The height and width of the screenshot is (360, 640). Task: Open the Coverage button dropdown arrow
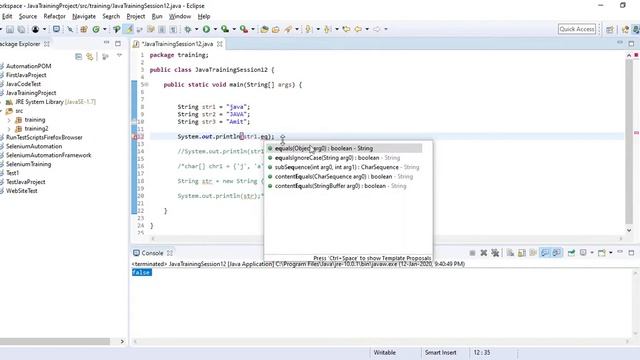point(234,29)
